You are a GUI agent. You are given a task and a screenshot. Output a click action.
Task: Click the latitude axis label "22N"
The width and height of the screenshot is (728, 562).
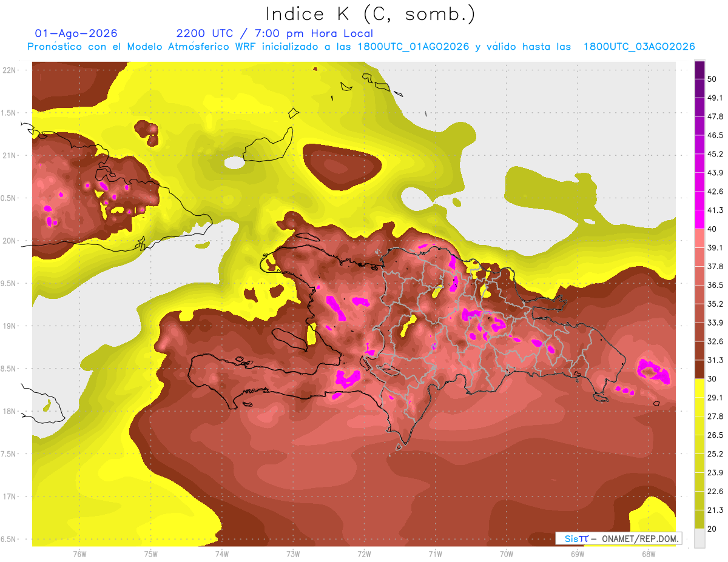pyautogui.click(x=9, y=70)
